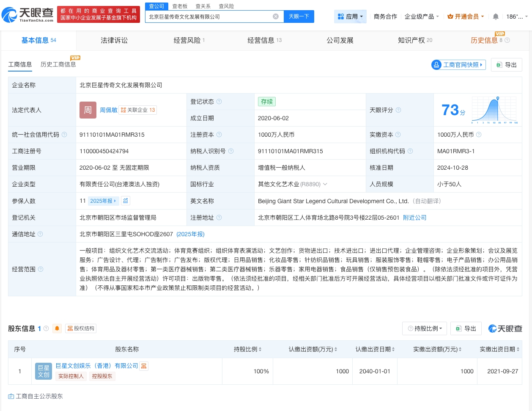Open the 应用 dropdown in the header
Viewport: 532px width, 411px height.
tap(350, 17)
